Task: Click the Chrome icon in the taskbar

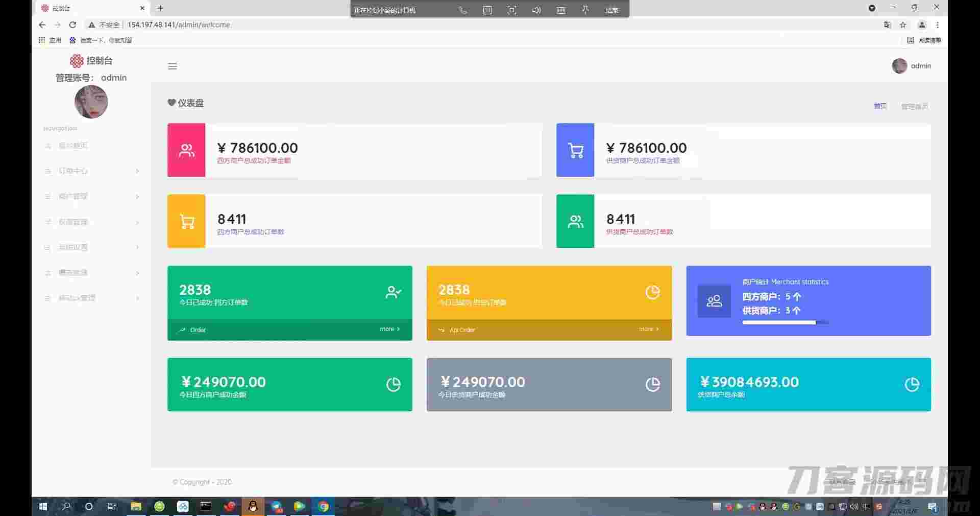Action: 323,506
